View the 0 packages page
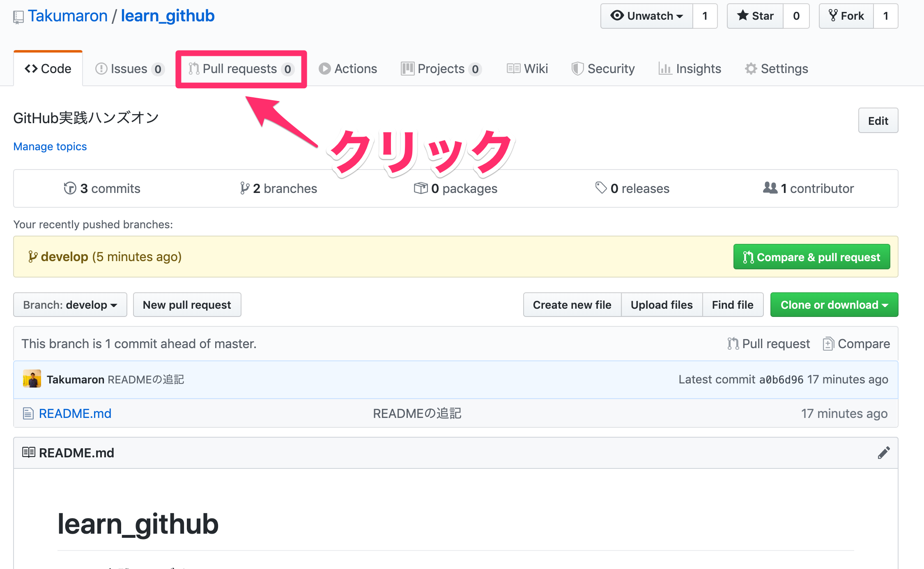Image resolution: width=924 pixels, height=569 pixels. (456, 188)
